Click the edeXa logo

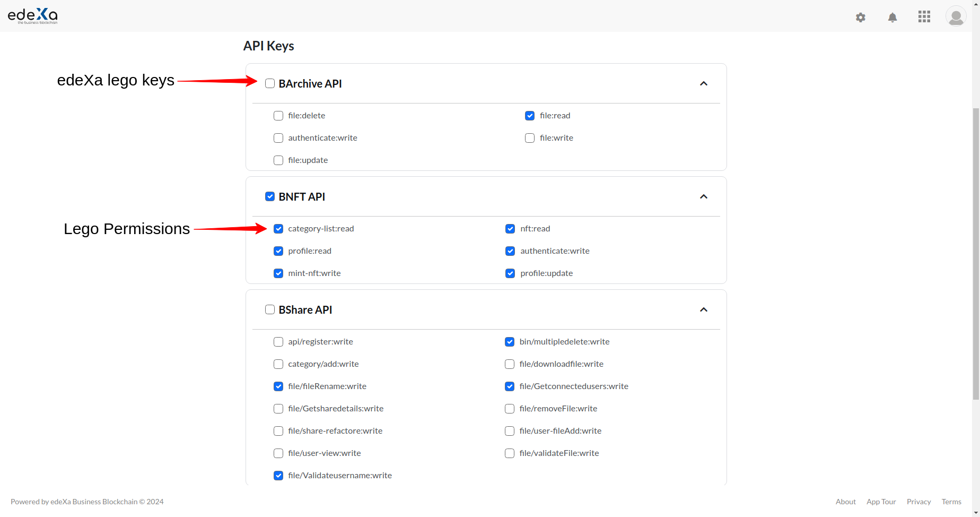32,16
